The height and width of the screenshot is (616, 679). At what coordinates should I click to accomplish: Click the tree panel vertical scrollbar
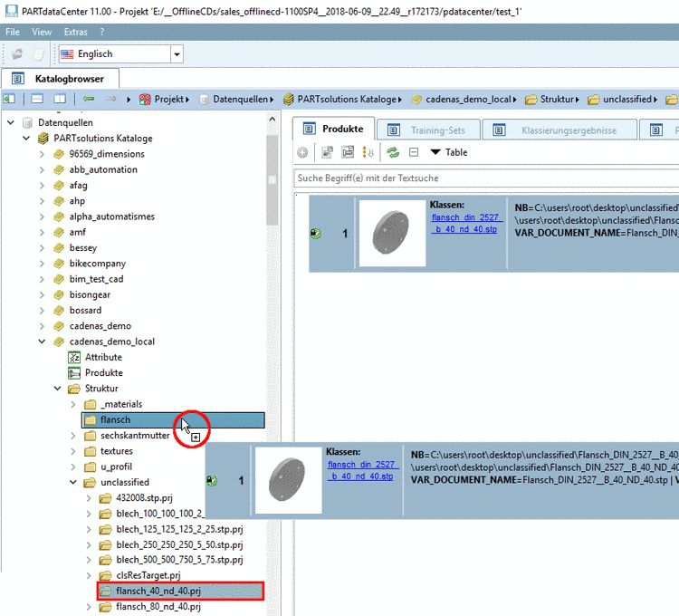pyautogui.click(x=272, y=179)
